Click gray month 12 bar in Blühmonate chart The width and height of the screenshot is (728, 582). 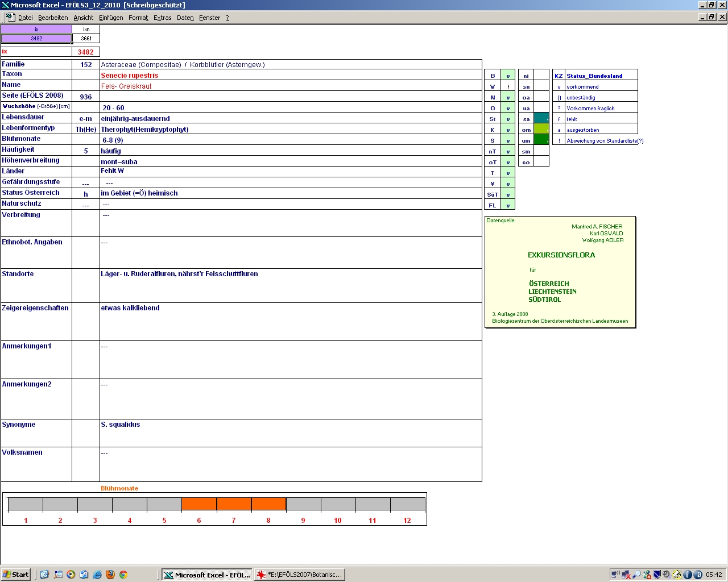coord(408,504)
